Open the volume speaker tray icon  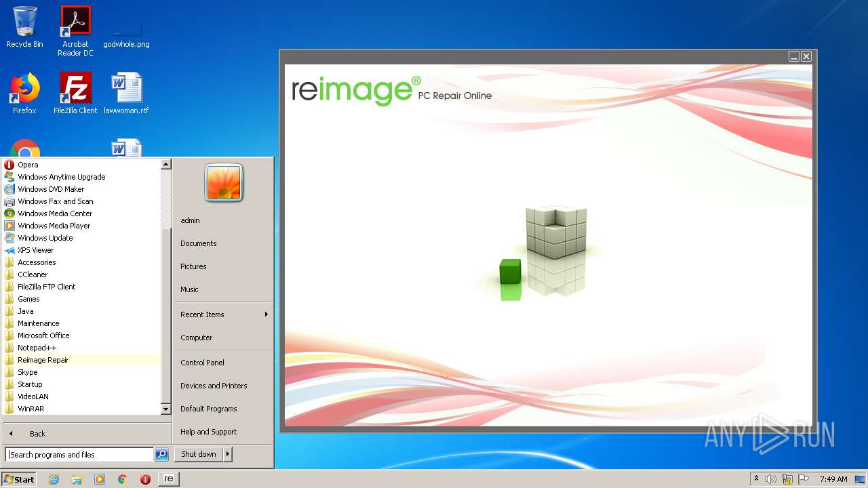(771, 479)
